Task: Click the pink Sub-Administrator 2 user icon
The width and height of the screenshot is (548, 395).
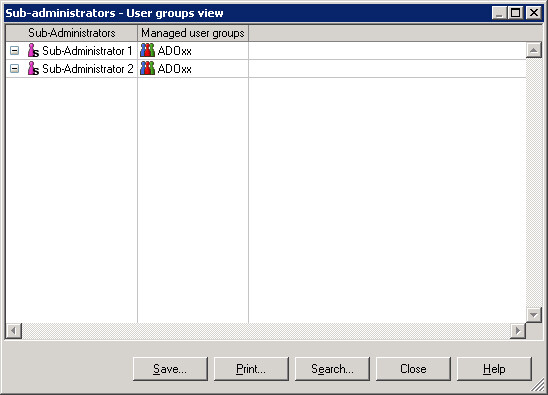Action: point(33,69)
